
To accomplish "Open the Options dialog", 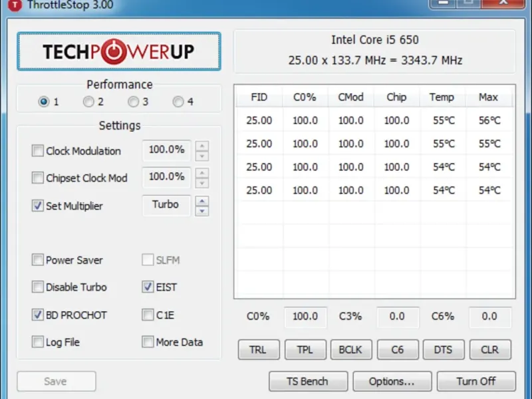I will 392,381.
